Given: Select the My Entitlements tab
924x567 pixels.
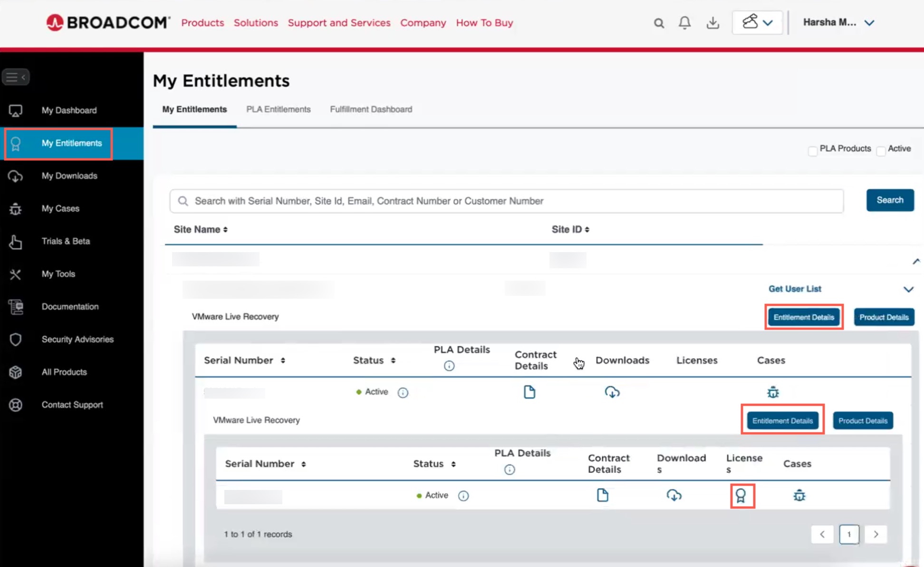Looking at the screenshot, I should pos(194,109).
